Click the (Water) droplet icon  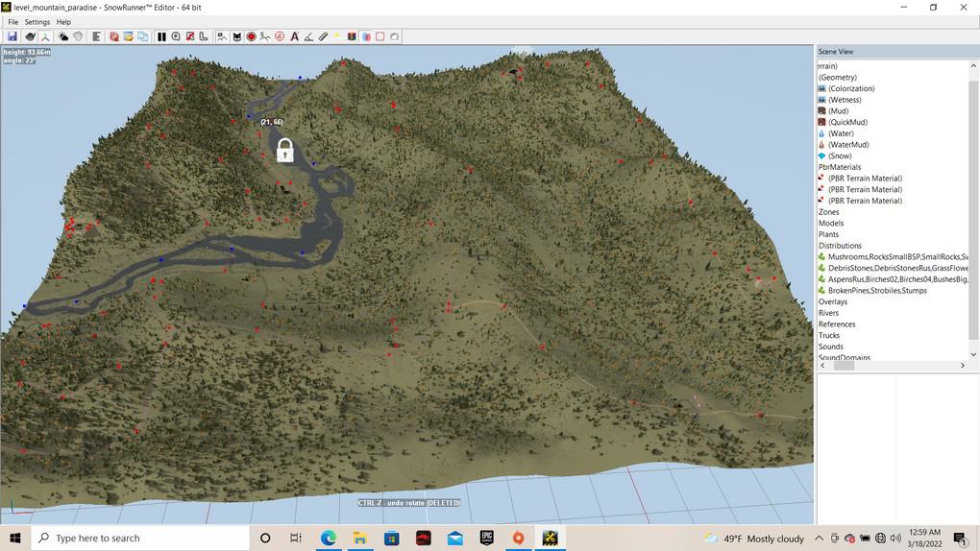click(x=821, y=133)
